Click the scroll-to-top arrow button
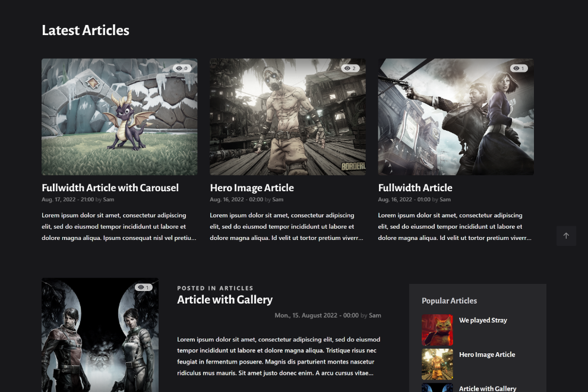The height and width of the screenshot is (392, 588). [x=566, y=236]
